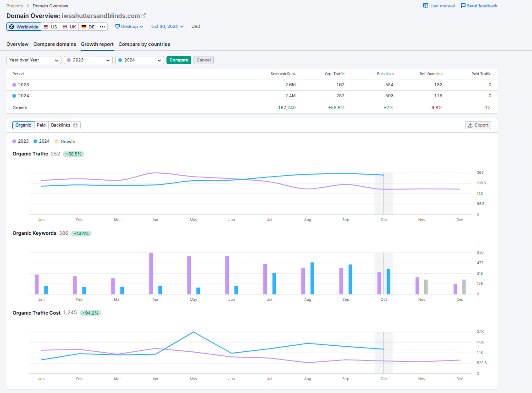Screen dimensions: 532x393
Task: Click the +94.2% Traffic Cost badge
Action: coord(90,313)
